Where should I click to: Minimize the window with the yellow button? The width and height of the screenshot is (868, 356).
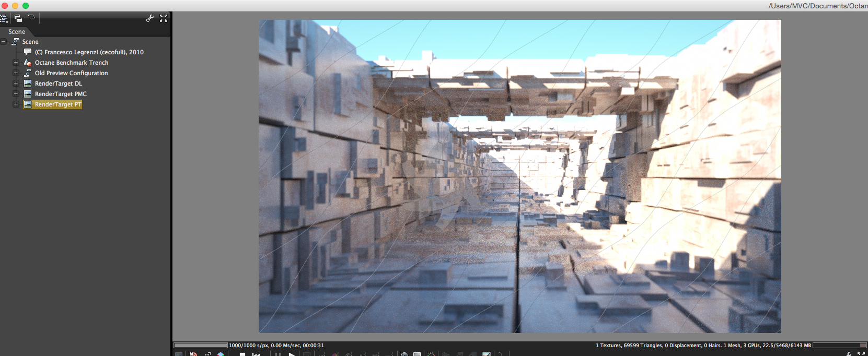[x=15, y=6]
